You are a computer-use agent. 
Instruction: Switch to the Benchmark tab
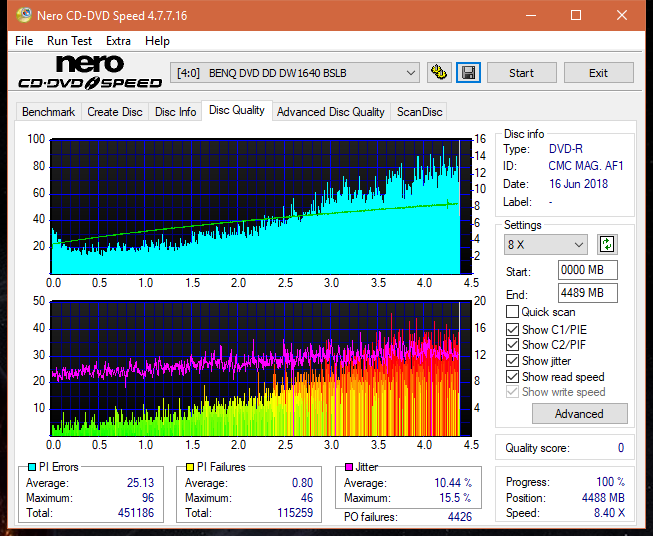tap(49, 112)
